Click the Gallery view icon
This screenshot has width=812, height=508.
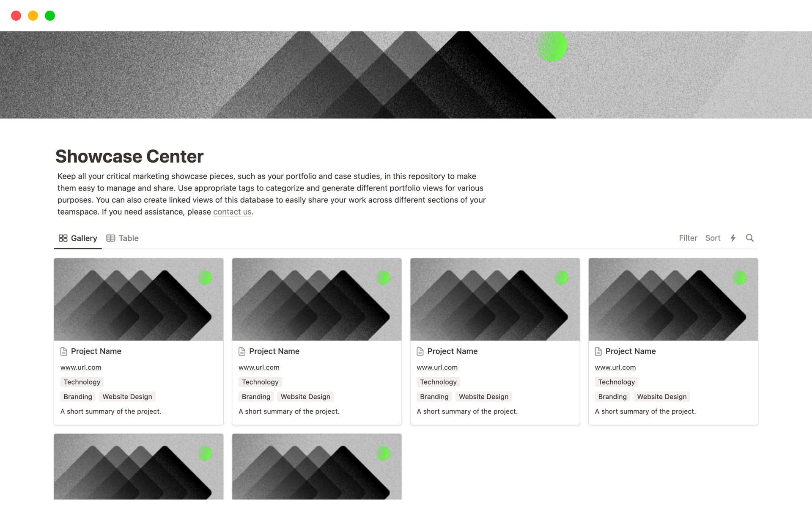pos(63,237)
